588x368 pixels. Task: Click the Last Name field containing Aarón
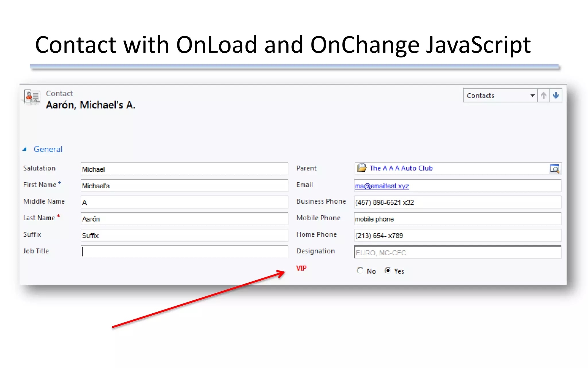point(184,219)
